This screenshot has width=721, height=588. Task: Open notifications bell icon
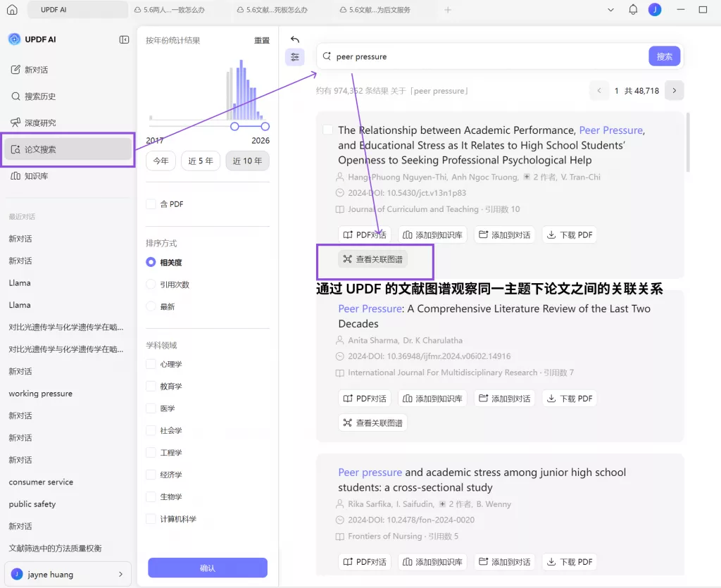(x=633, y=10)
